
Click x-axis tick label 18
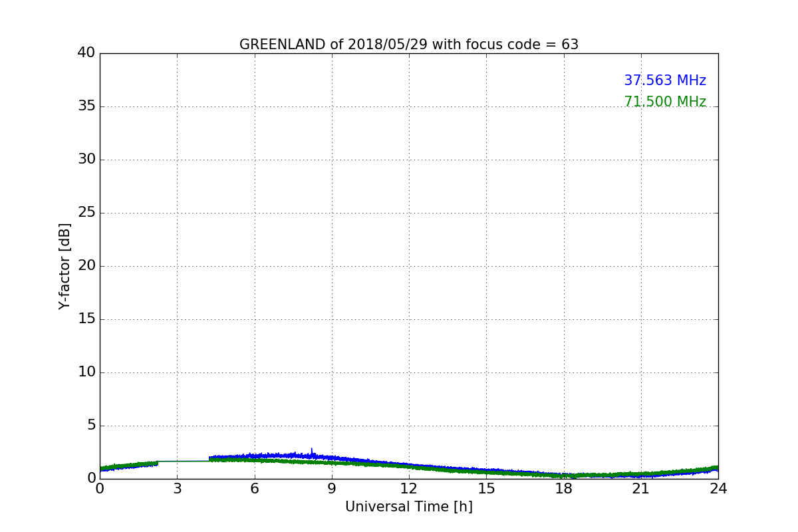coord(564,489)
